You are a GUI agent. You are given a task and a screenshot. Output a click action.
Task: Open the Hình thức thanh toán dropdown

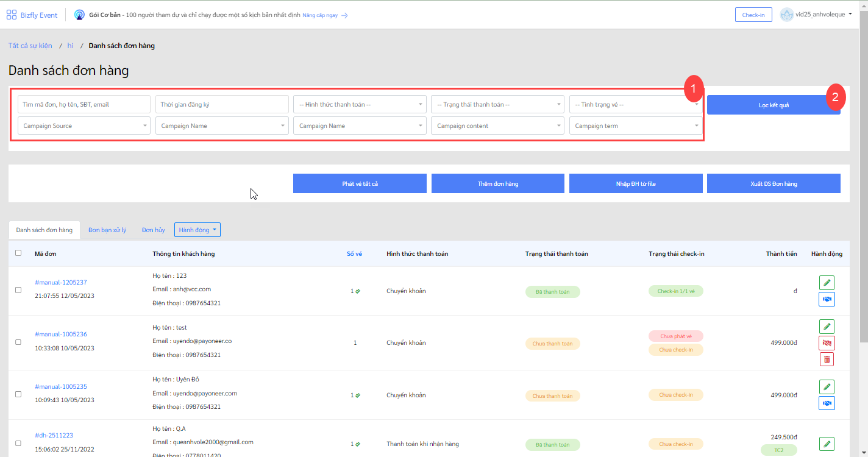[x=360, y=104]
